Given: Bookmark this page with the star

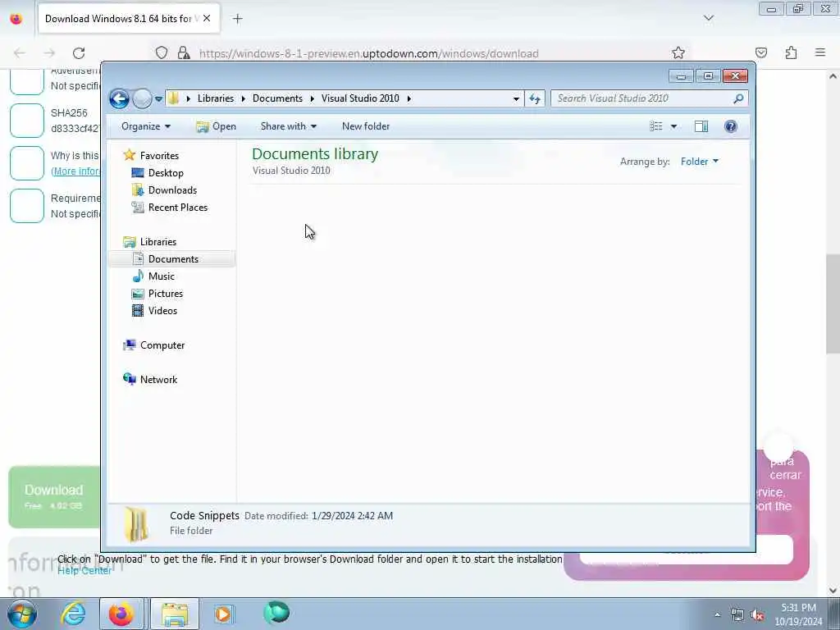Looking at the screenshot, I should (x=678, y=53).
